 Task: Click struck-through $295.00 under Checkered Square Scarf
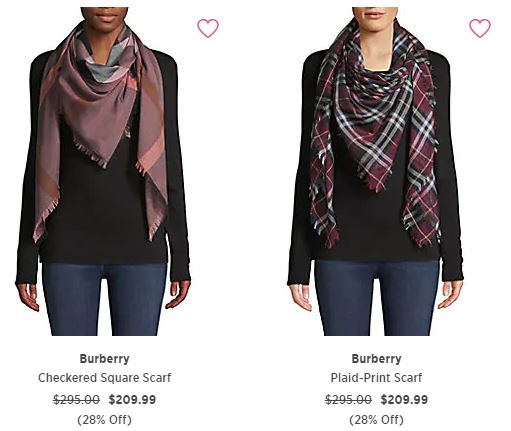pyautogui.click(x=76, y=399)
